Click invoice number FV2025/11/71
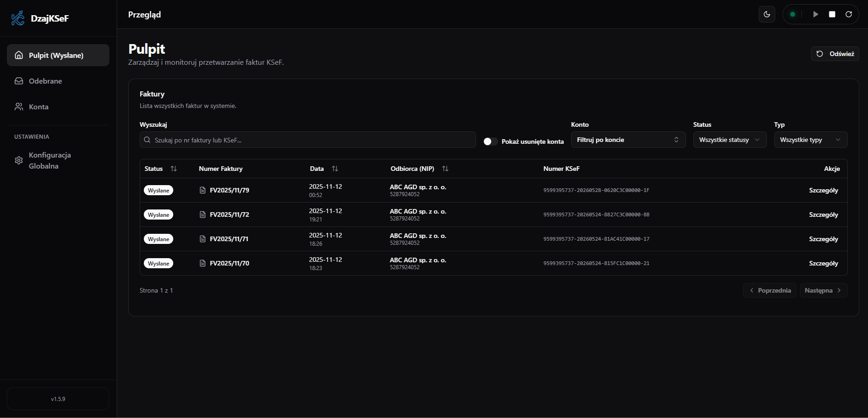Viewport: 868px width, 418px height. point(229,239)
